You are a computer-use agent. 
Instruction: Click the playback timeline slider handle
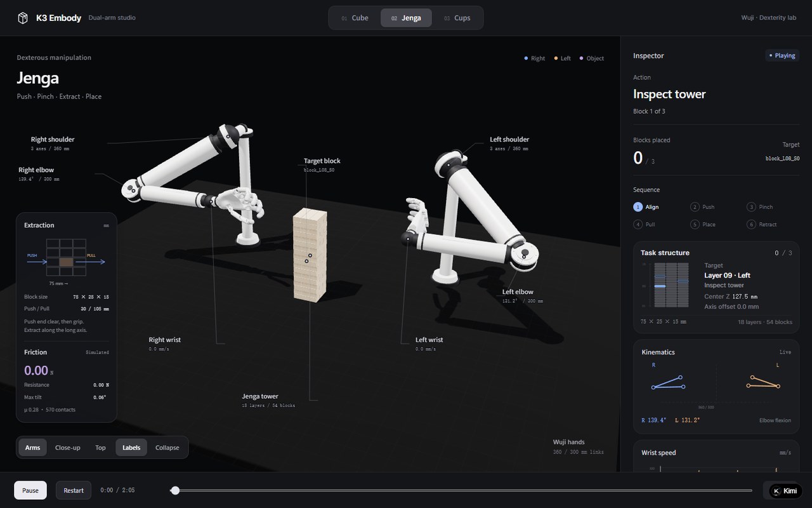[175, 490]
